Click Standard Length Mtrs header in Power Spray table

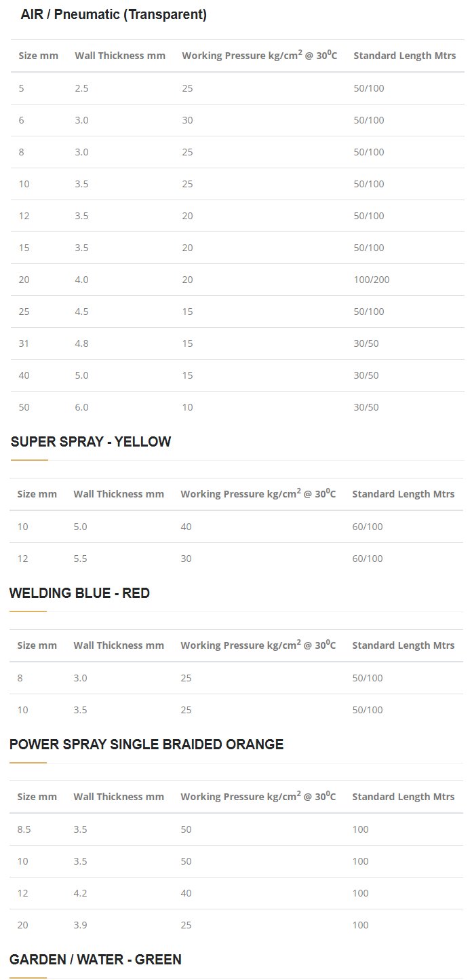[x=404, y=797]
